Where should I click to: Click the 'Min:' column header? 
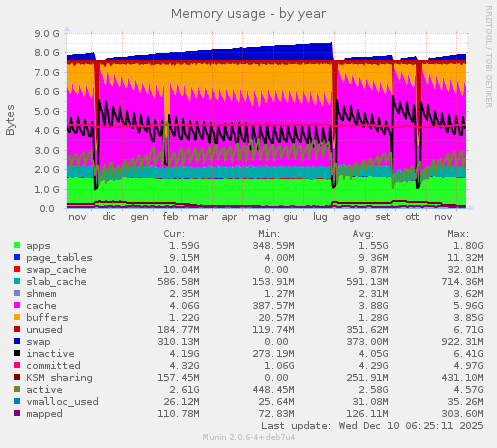(x=269, y=234)
